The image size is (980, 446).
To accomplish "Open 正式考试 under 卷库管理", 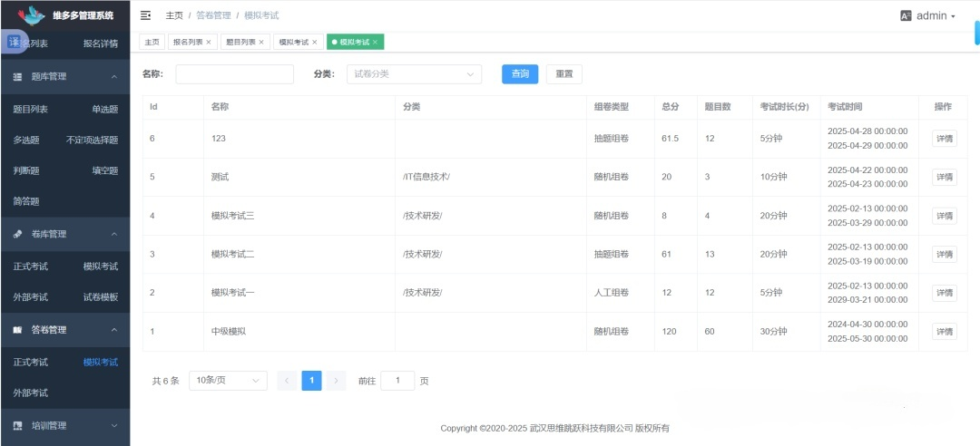I will pyautogui.click(x=31, y=267).
